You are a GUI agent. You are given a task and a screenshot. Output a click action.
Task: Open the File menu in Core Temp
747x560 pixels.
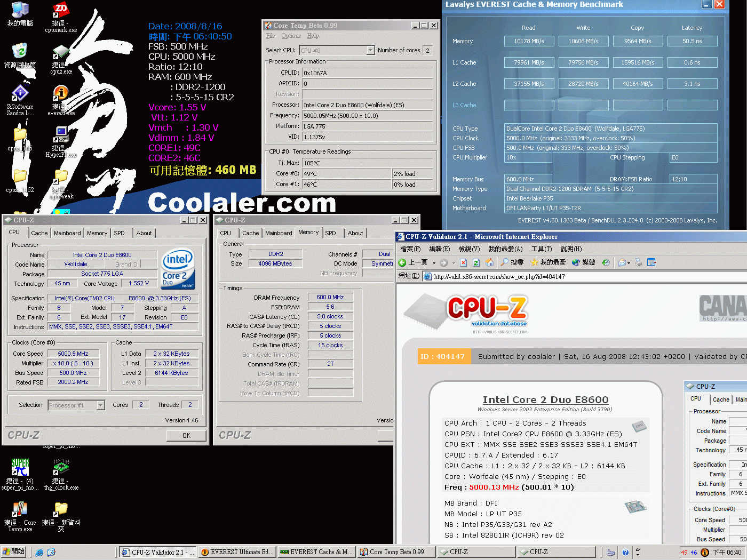271,36
